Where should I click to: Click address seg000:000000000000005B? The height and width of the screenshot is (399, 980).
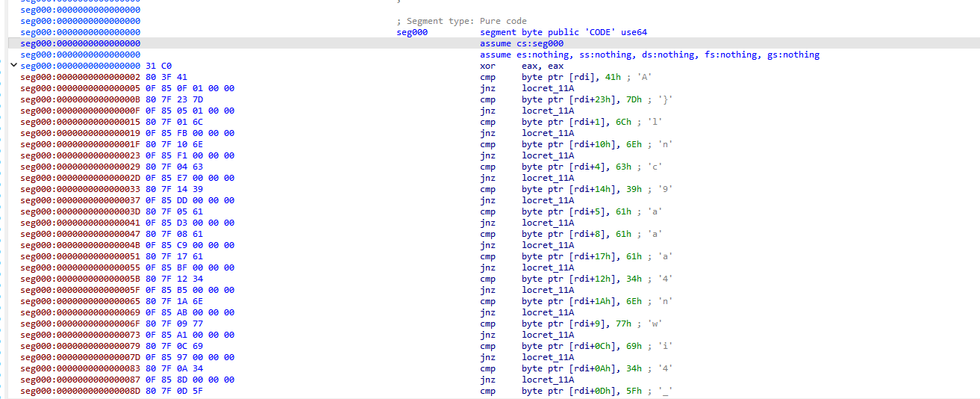point(80,279)
